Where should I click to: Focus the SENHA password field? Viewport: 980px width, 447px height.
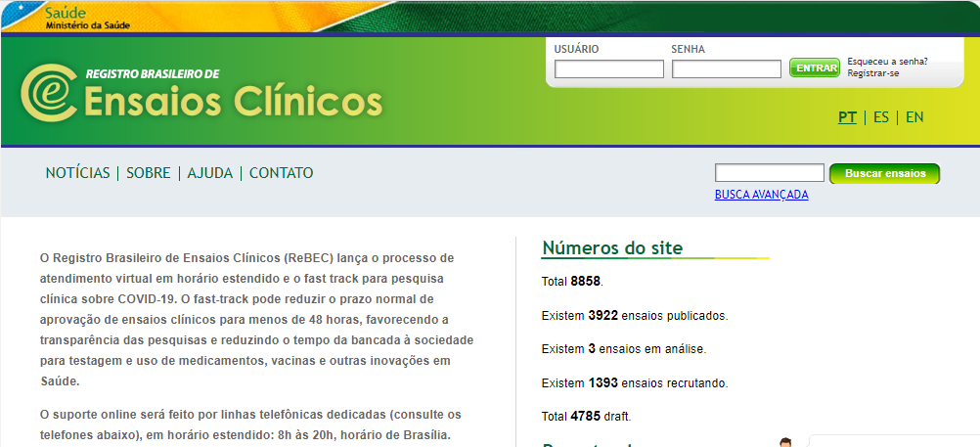click(x=727, y=68)
